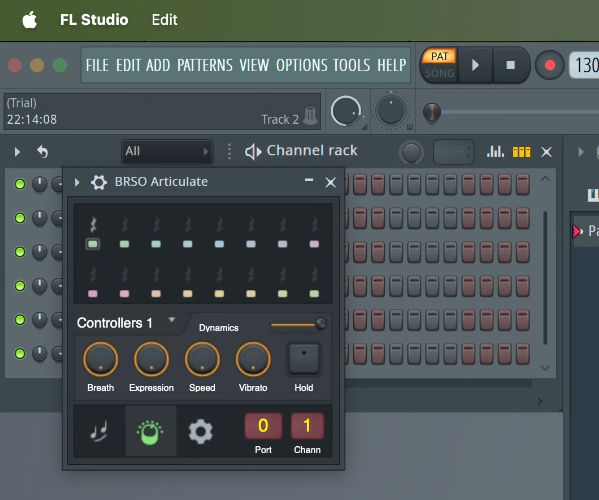
Task: Select the first pink articulation in bottom row
Action: [93, 293]
